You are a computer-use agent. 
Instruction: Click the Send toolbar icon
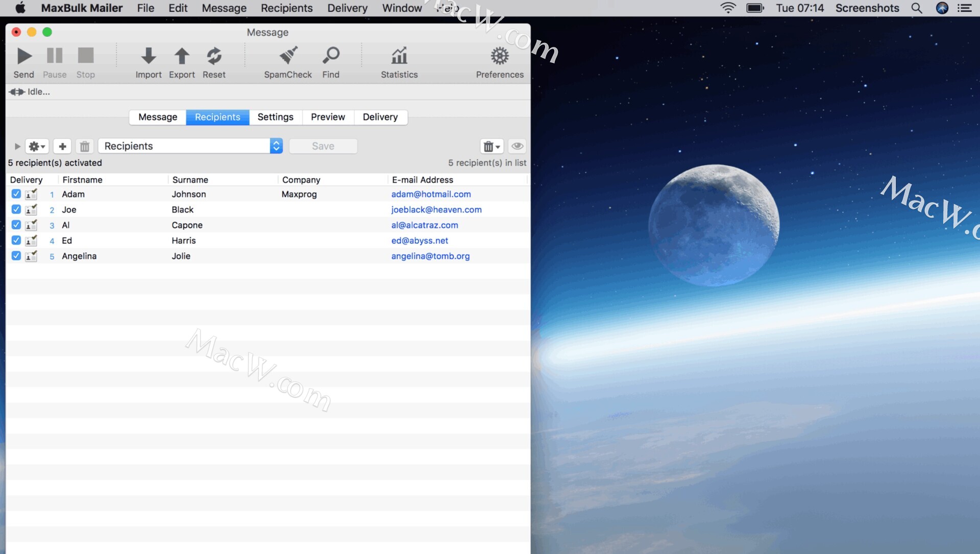pos(24,56)
